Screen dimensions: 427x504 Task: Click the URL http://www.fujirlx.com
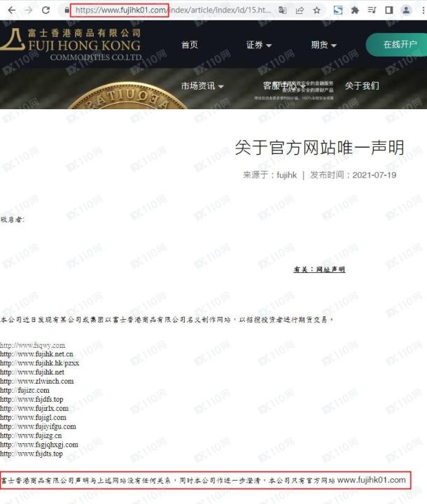pos(34,409)
